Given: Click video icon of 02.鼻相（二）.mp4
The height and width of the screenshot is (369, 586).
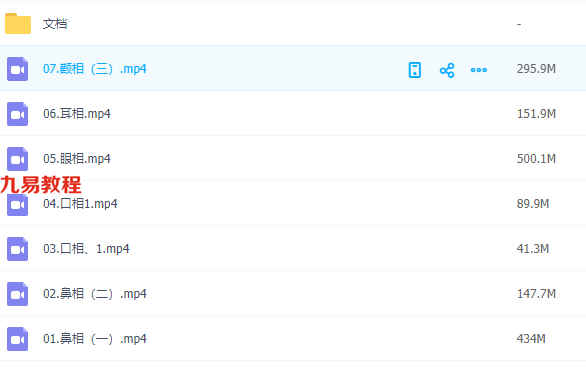Looking at the screenshot, I should [18, 294].
